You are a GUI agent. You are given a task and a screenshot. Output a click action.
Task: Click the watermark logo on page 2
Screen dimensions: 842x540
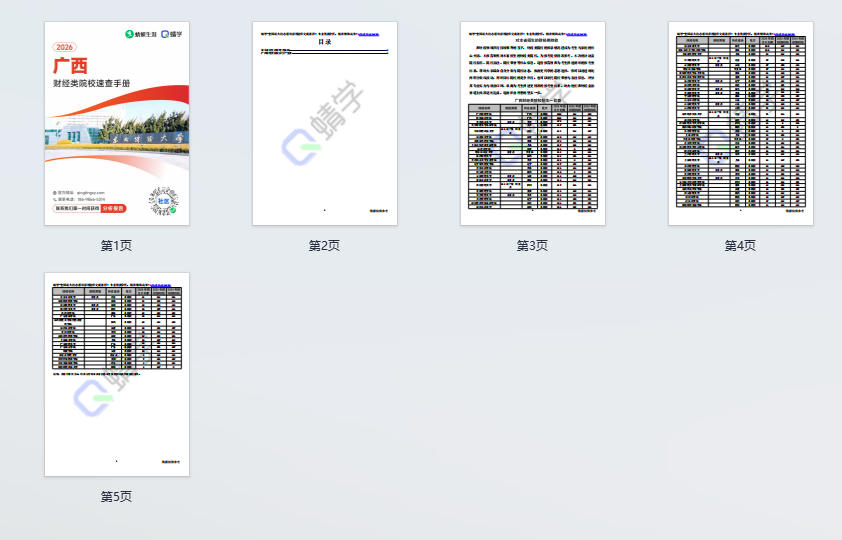300,148
